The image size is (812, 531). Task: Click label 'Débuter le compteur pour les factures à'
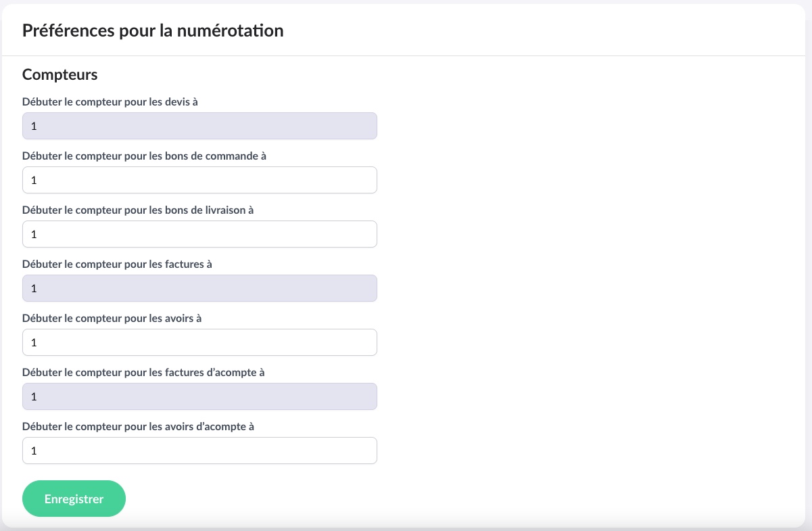tap(118, 264)
